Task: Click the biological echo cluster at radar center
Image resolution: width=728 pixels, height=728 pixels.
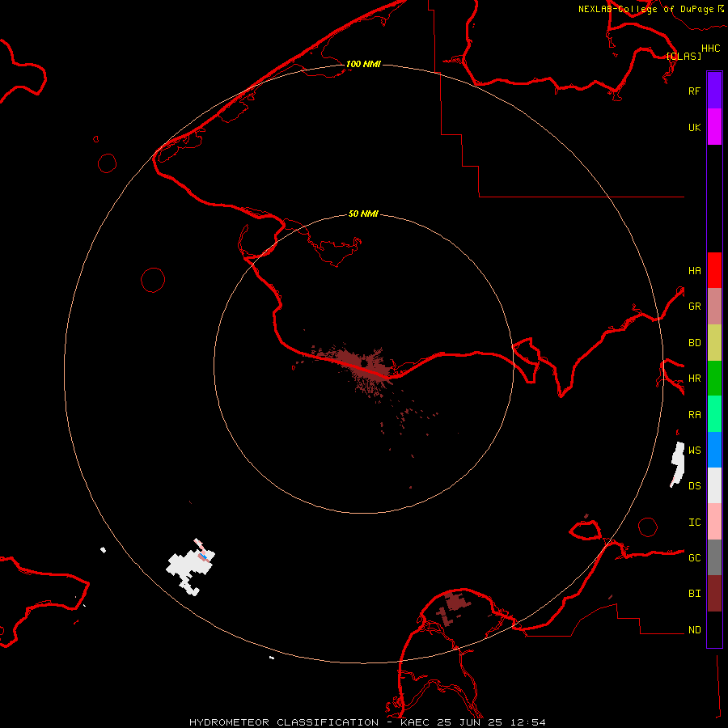Action: pyautogui.click(x=365, y=366)
